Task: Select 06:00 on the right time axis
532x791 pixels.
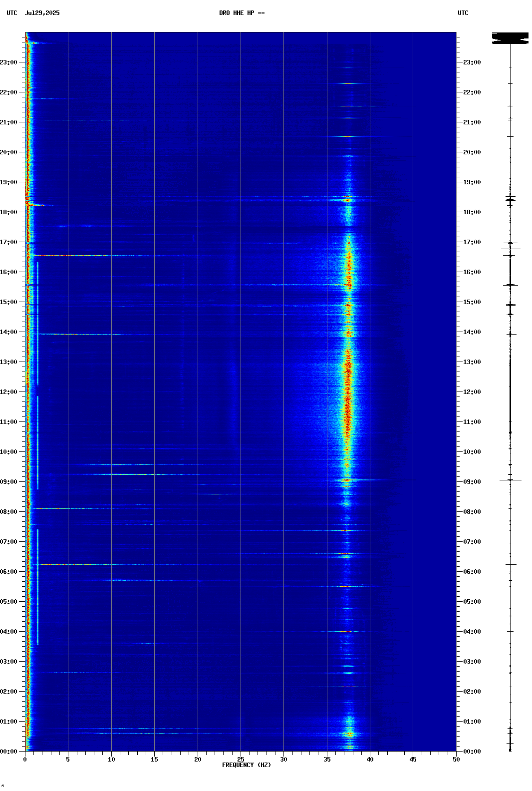Action: (472, 572)
